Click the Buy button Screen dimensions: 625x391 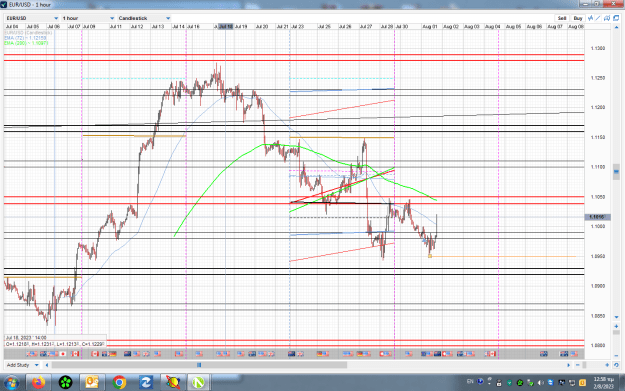click(578, 18)
